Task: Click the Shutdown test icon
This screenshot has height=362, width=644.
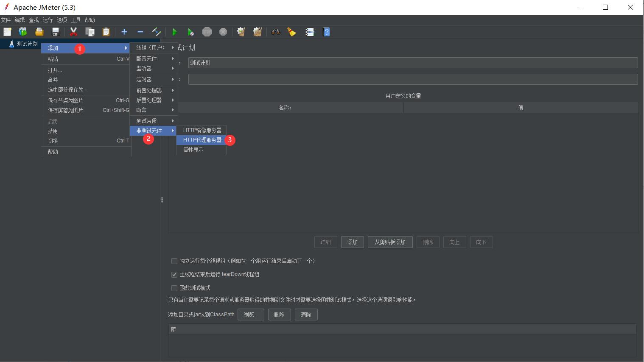Action: coord(223,32)
